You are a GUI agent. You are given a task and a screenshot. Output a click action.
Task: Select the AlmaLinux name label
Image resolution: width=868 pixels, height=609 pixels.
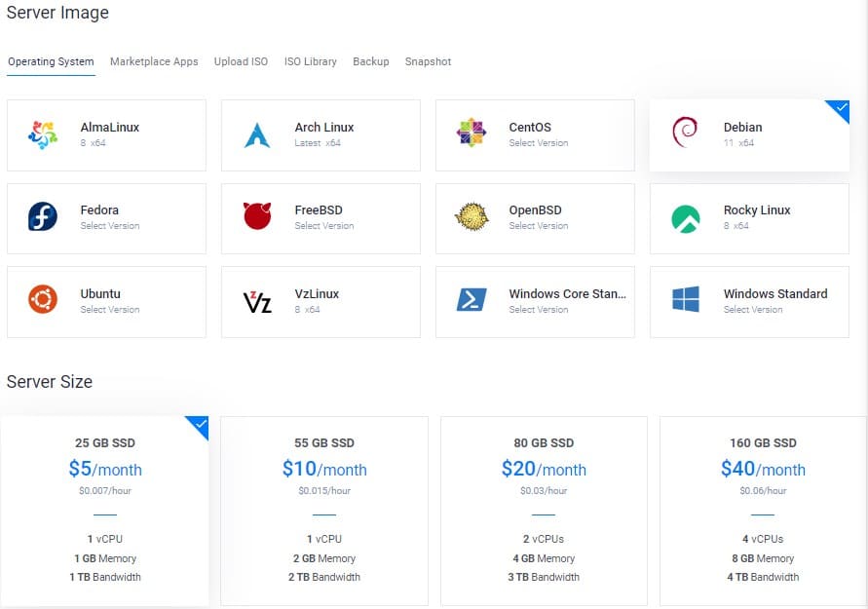pyautogui.click(x=110, y=128)
